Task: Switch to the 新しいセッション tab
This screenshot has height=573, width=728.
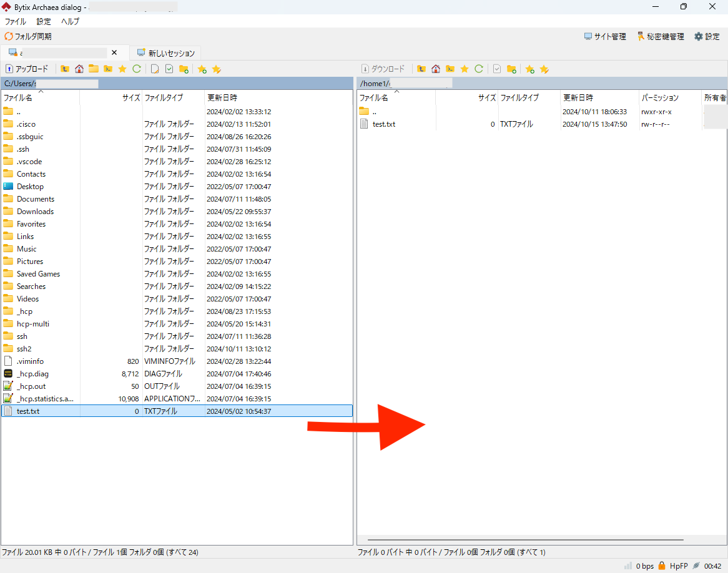Action: [x=166, y=53]
